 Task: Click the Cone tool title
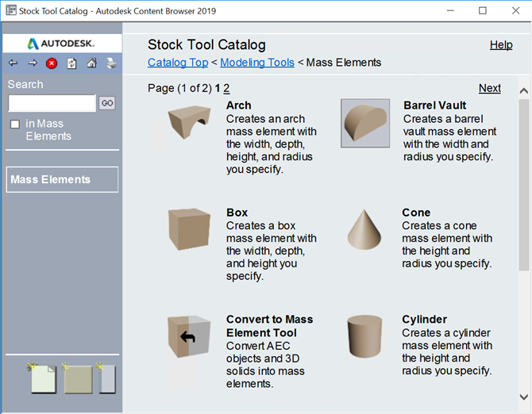(x=416, y=213)
